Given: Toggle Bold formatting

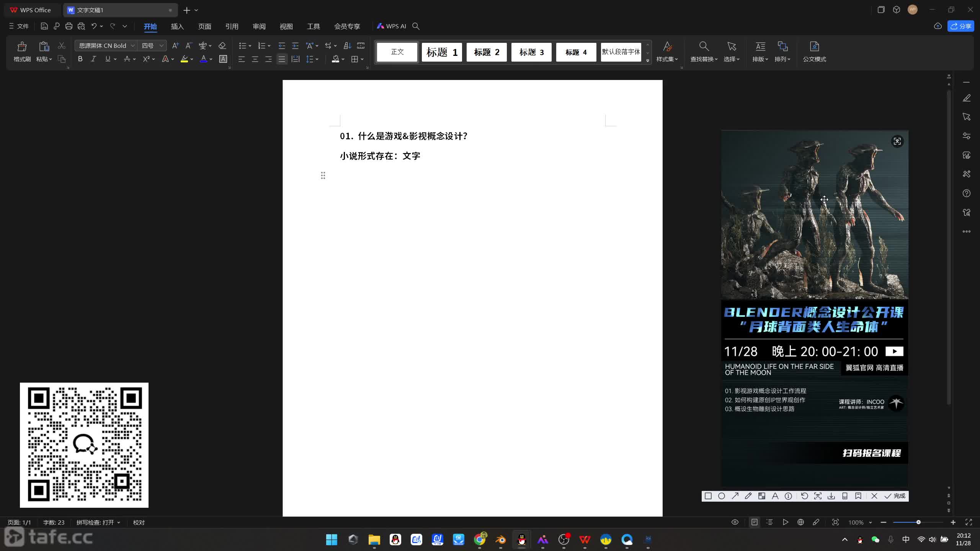Looking at the screenshot, I should pos(80,59).
